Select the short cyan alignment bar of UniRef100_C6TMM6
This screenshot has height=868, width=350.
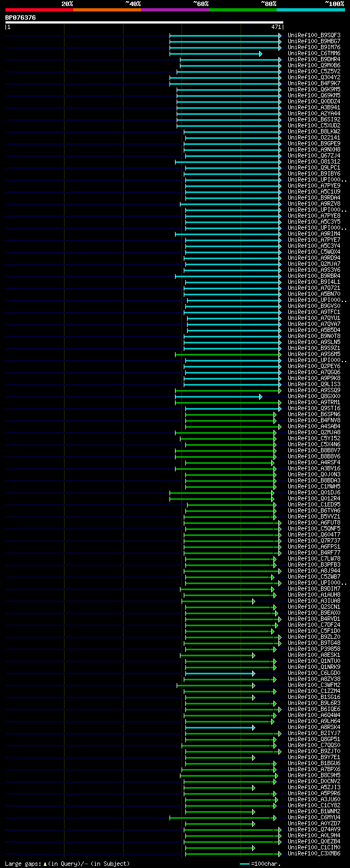[216, 54]
